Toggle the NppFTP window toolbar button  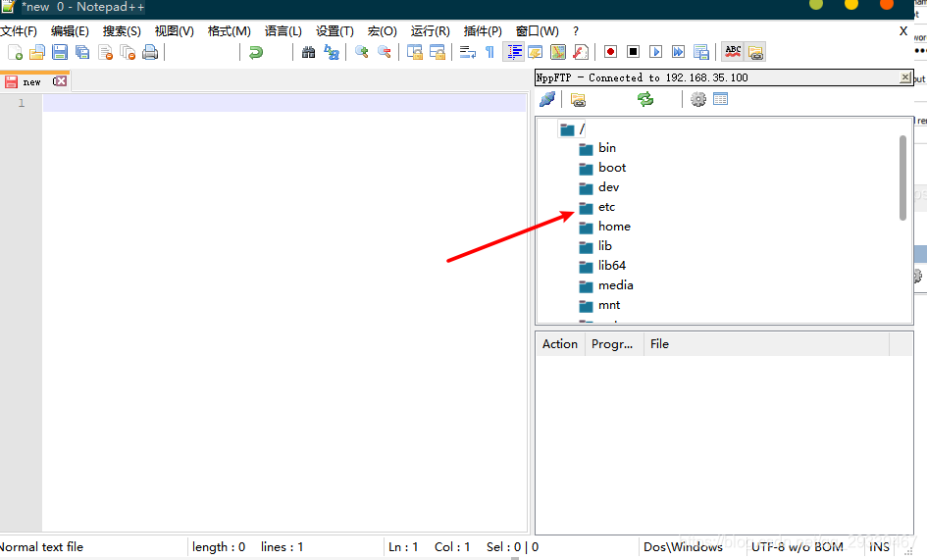(755, 52)
